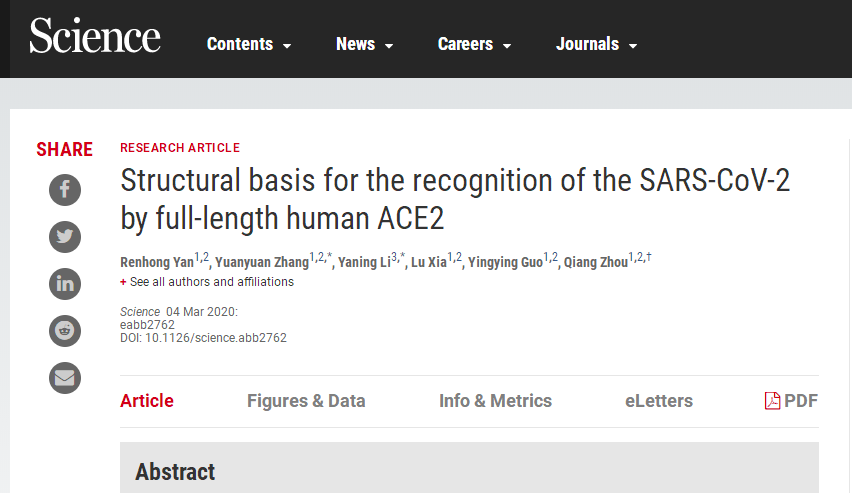
Task: Open the Info & Metrics tab
Action: [495, 401]
